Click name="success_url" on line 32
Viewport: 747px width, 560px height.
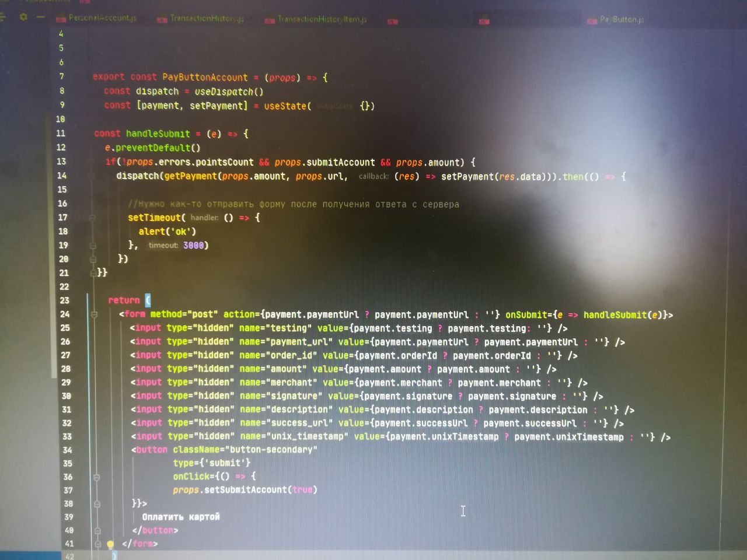click(x=287, y=423)
